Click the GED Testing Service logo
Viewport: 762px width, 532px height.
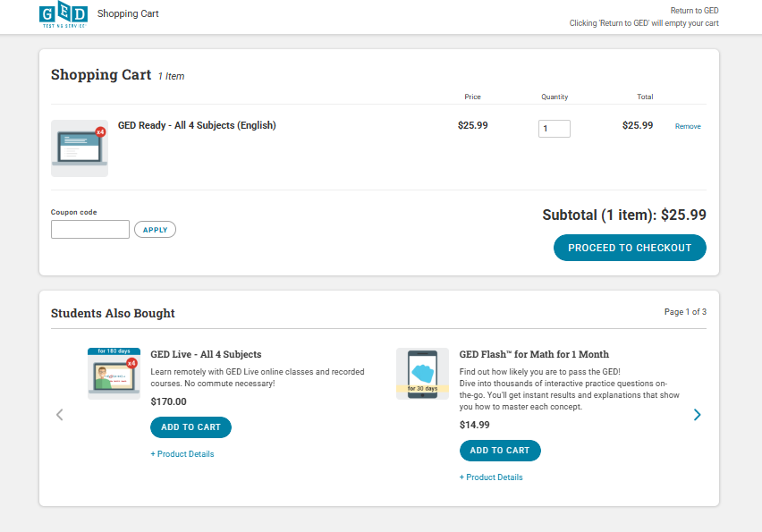[63, 15]
